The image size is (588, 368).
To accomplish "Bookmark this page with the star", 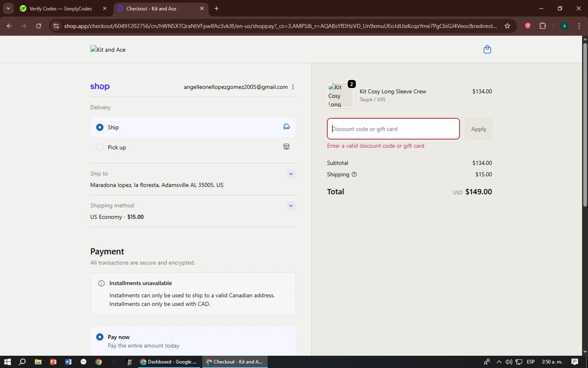I will [x=507, y=26].
